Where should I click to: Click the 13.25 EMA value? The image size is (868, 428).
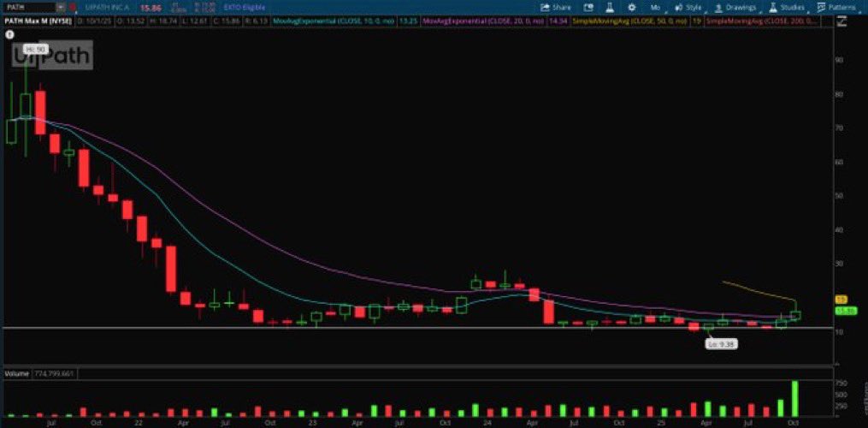pyautogui.click(x=408, y=21)
